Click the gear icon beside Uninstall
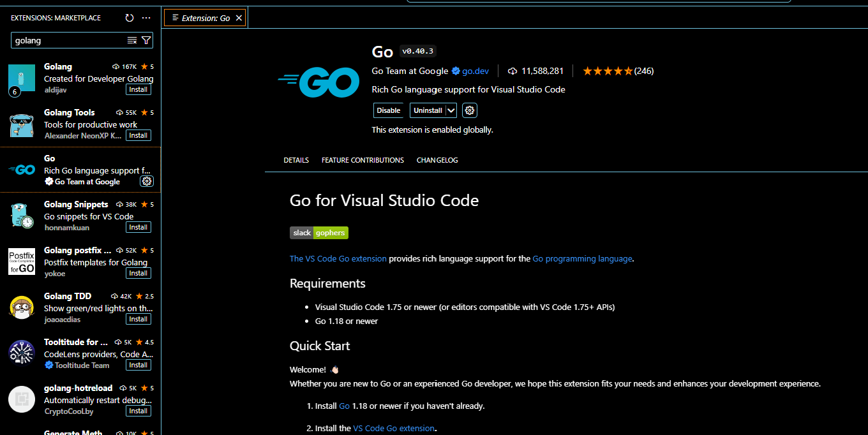 (470, 110)
